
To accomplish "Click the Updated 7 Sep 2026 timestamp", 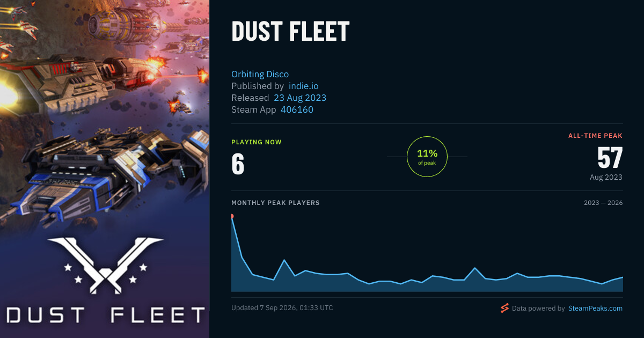I will click(282, 308).
